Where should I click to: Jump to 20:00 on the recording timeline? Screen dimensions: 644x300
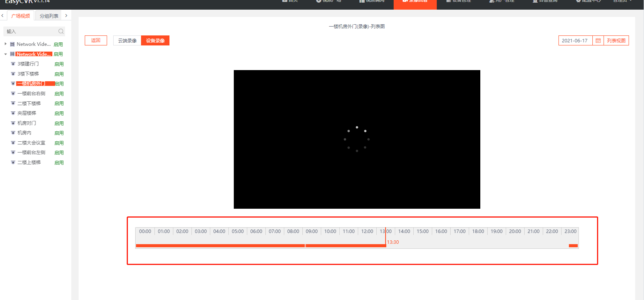(x=515, y=231)
